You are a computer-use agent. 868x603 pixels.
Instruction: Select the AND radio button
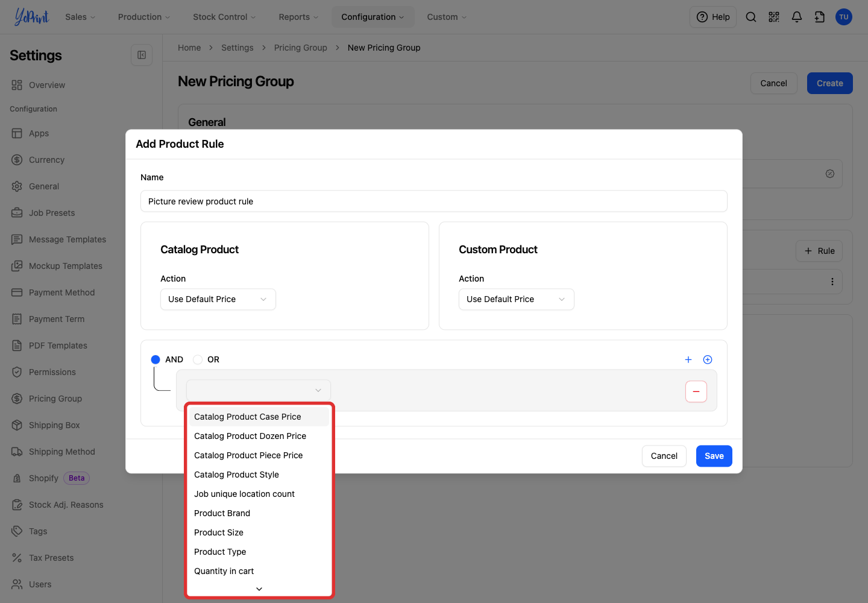pyautogui.click(x=156, y=359)
